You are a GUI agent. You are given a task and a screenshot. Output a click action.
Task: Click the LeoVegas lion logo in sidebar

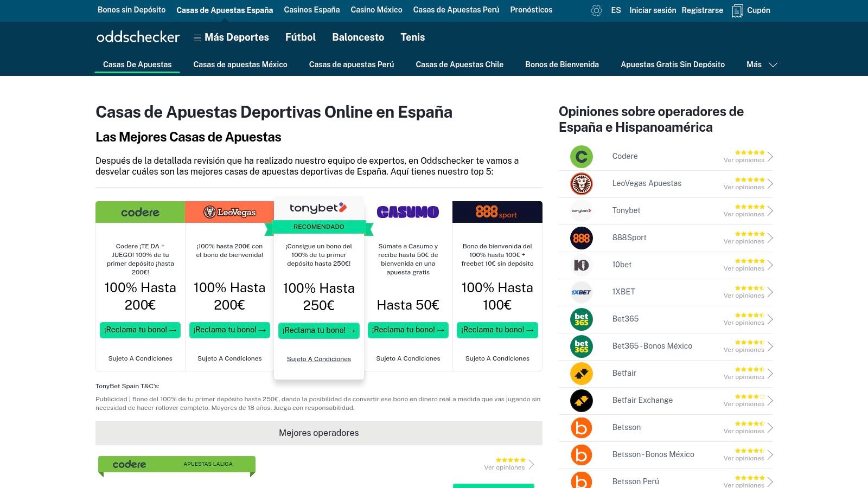(581, 184)
